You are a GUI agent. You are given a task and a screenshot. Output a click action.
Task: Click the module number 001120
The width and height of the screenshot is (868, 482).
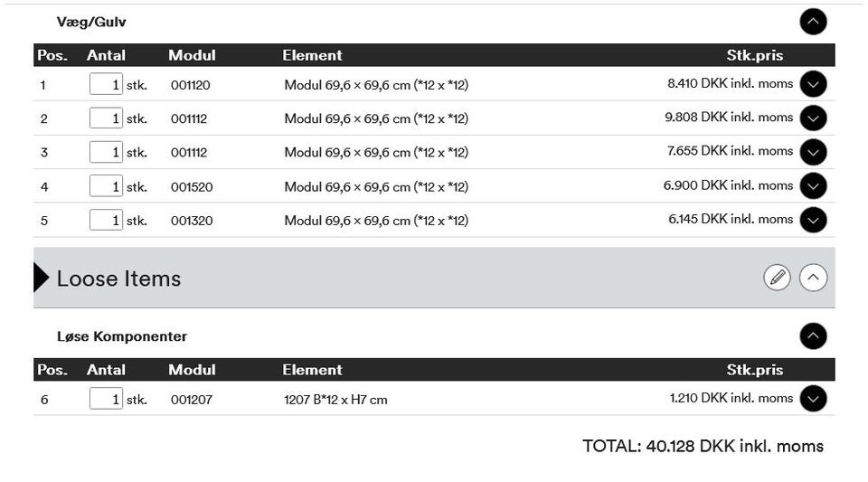click(x=190, y=85)
